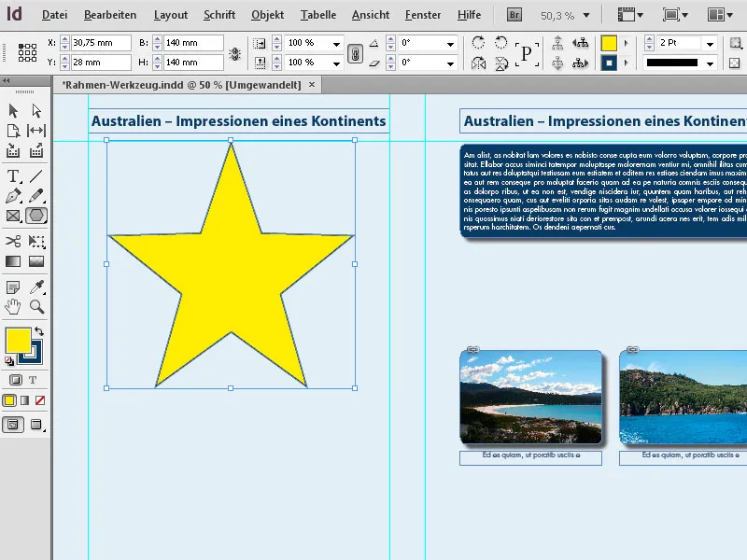Open Adobe Bridge with the Br button
This screenshot has width=747, height=560.
point(514,15)
